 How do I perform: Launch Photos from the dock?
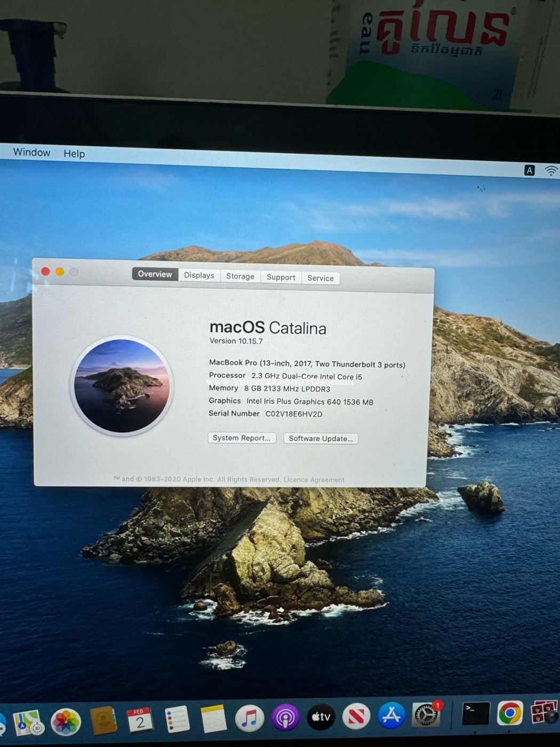pyautogui.click(x=66, y=722)
